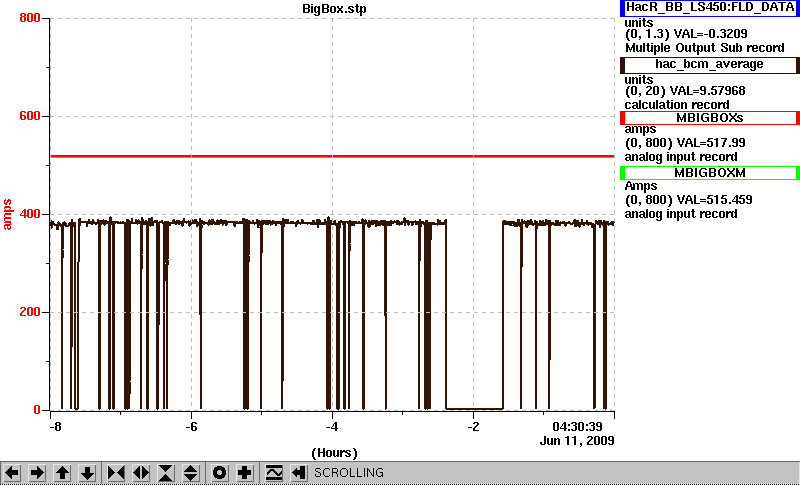This screenshot has height=485, width=800.
Task: Click the VAL=515.459 readout
Action: (x=713, y=200)
